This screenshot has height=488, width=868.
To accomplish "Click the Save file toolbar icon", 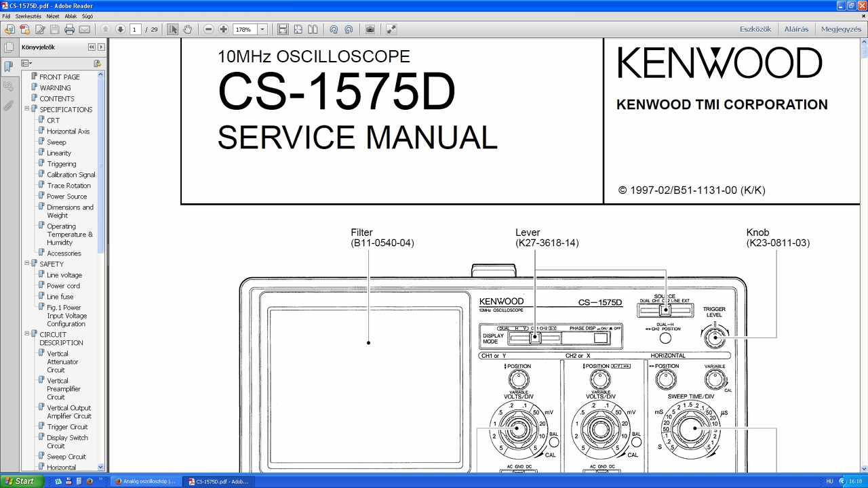I will pos(54,29).
